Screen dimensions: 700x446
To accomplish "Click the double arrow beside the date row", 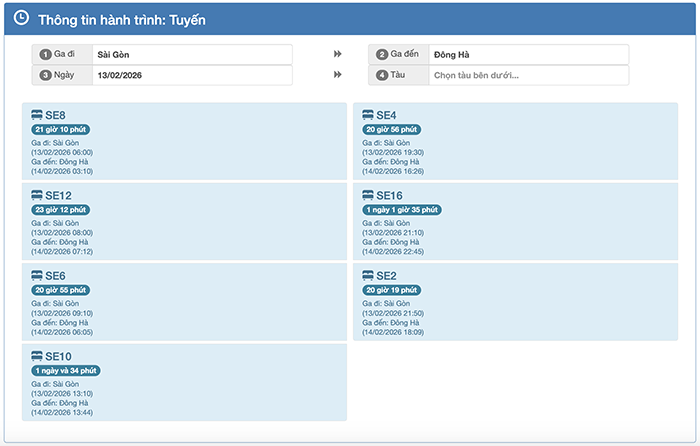I will point(338,75).
